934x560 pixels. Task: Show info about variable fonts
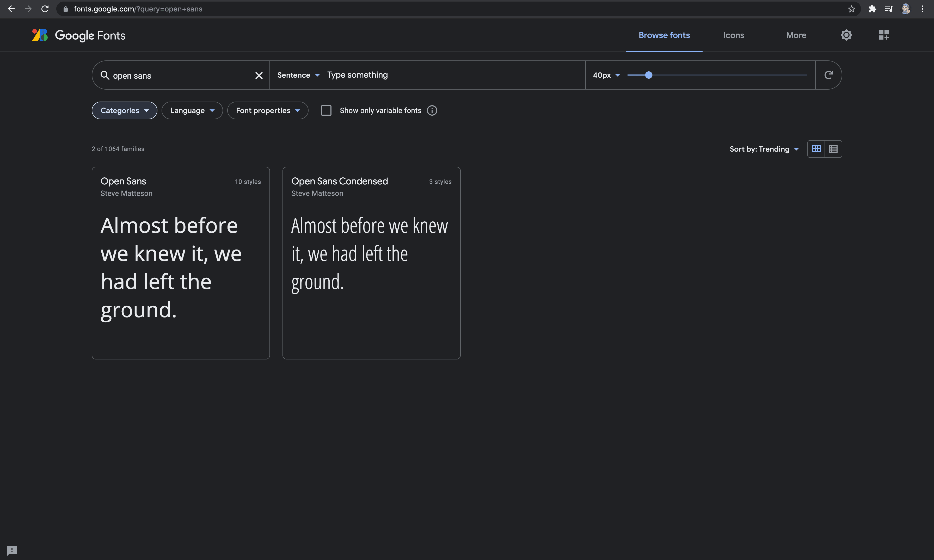pyautogui.click(x=432, y=110)
